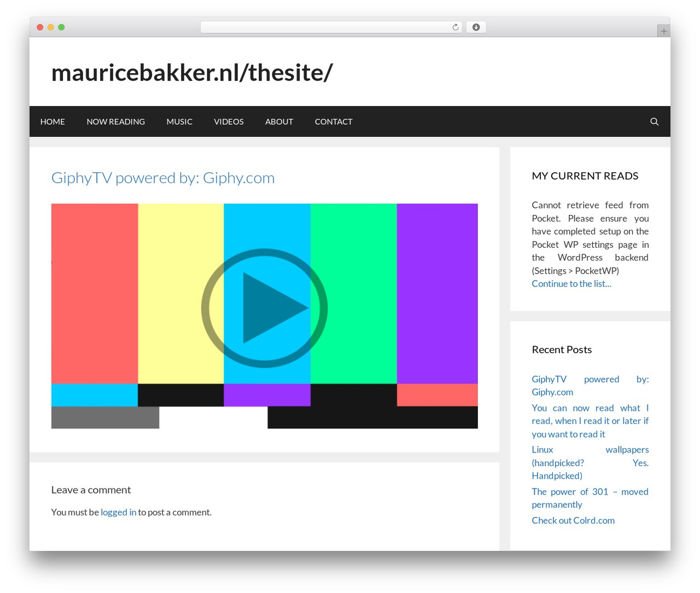
Task: Go to the Home menu item
Action: 52,121
